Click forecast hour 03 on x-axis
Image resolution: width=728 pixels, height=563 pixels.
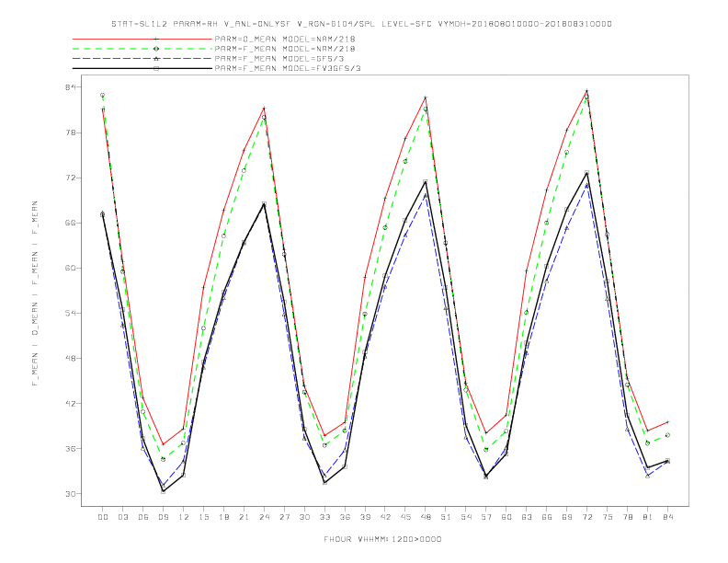click(x=122, y=517)
